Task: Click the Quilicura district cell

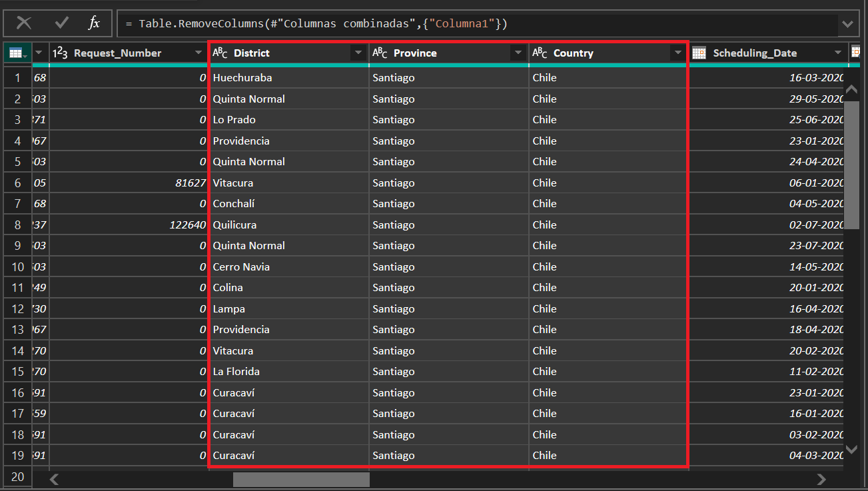Action: [x=288, y=225]
